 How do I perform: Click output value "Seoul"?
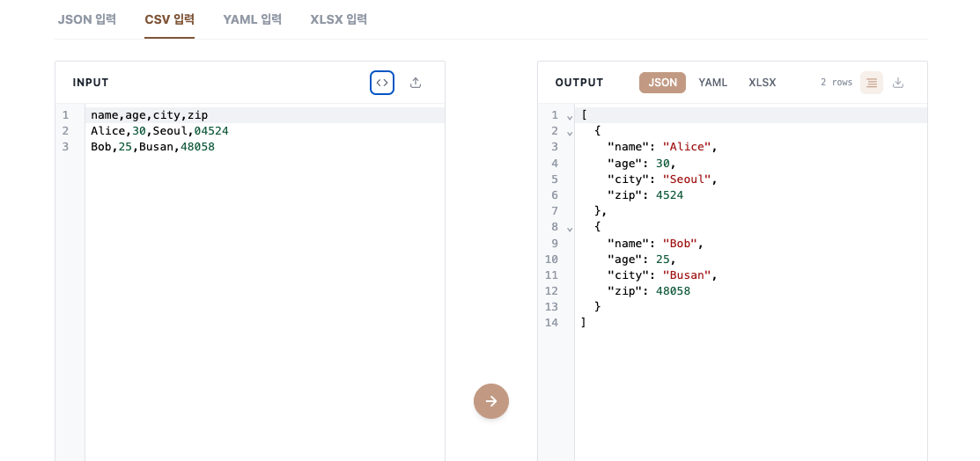point(687,179)
